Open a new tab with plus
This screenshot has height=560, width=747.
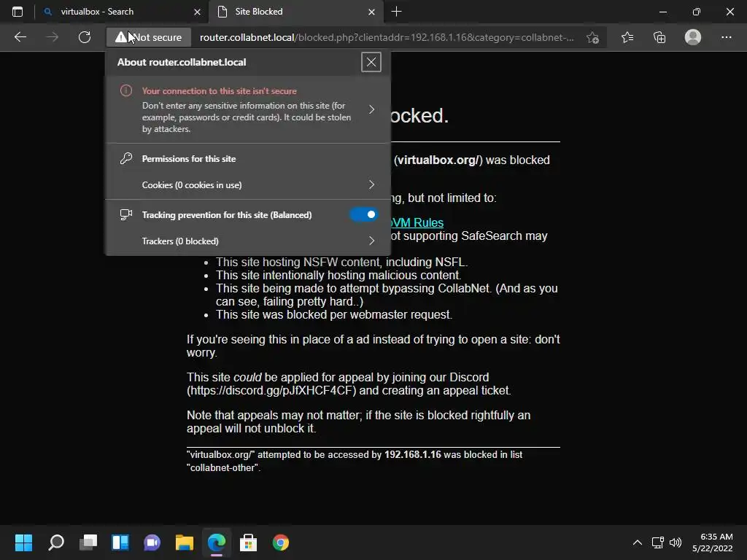coord(396,12)
